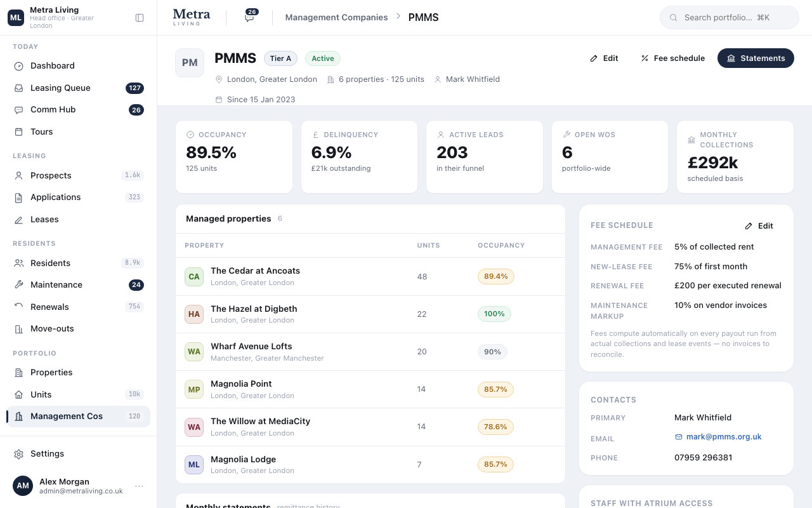The height and width of the screenshot is (508, 812).
Task: Click the AM user avatar
Action: [x=23, y=486]
